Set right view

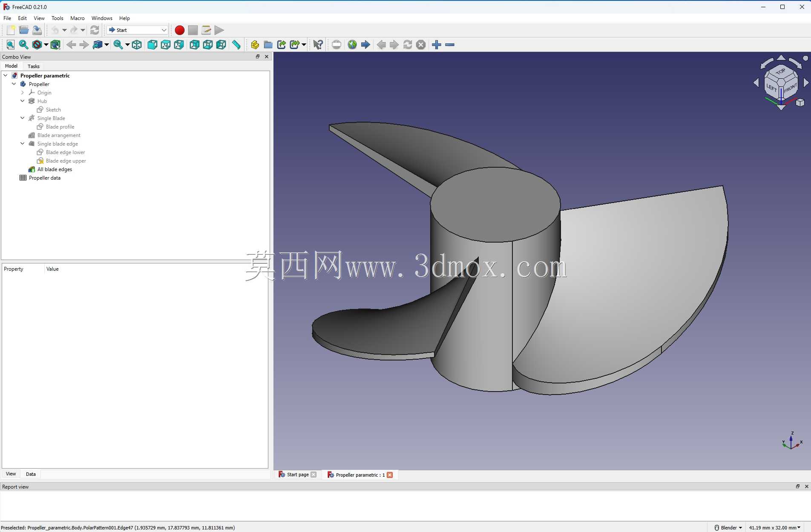(x=179, y=45)
